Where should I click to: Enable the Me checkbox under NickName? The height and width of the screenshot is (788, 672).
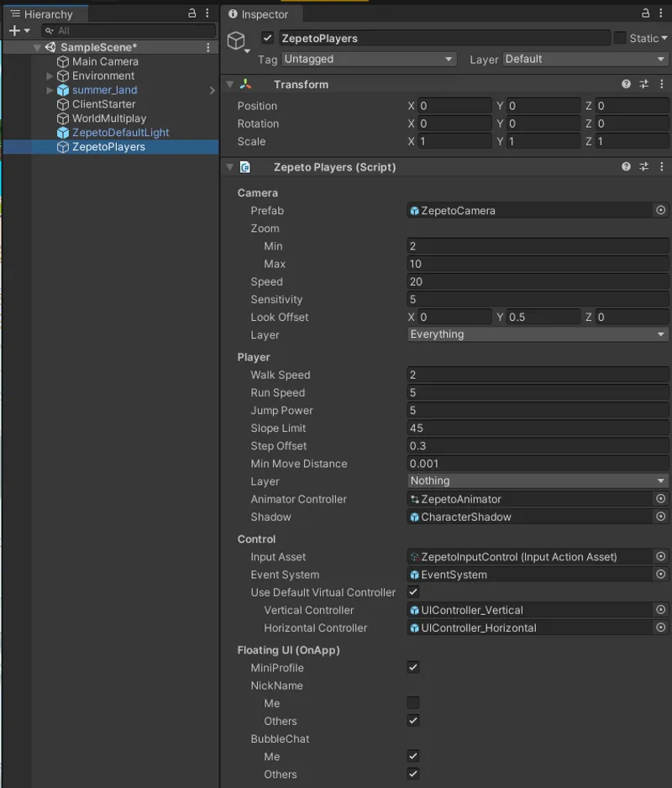click(x=412, y=703)
